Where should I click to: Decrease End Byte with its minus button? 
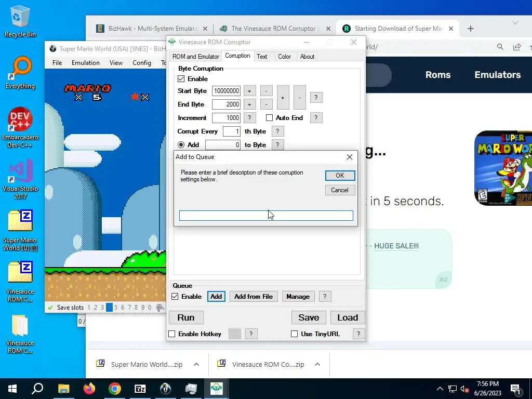(x=267, y=104)
